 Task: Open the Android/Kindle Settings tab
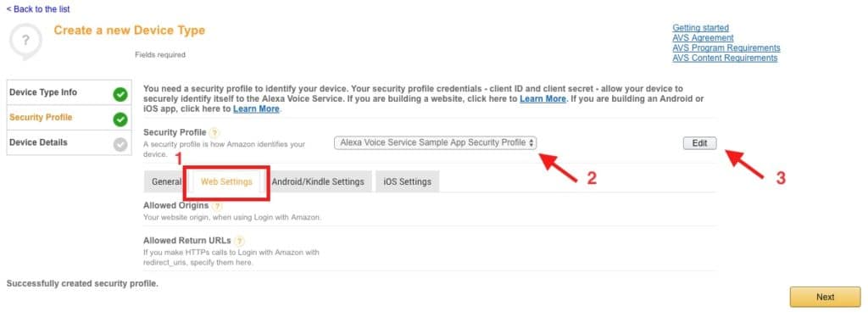318,181
